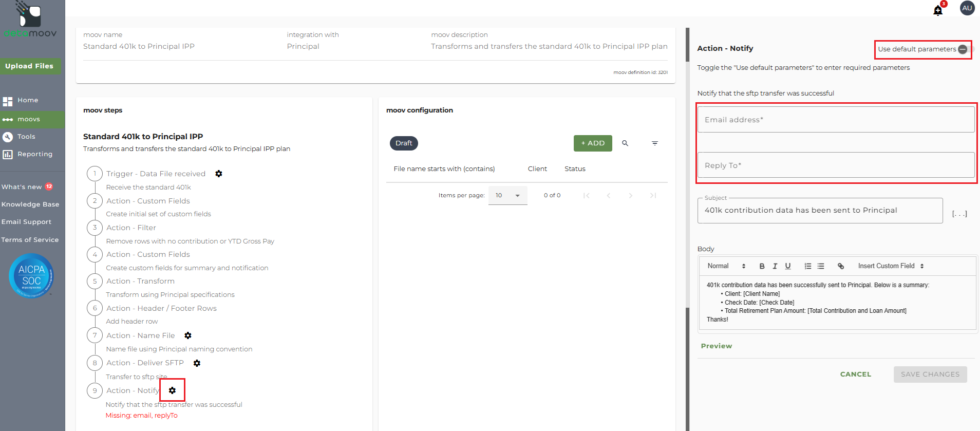Click the subject custom field brackets icon
The image size is (980, 431).
(959, 214)
